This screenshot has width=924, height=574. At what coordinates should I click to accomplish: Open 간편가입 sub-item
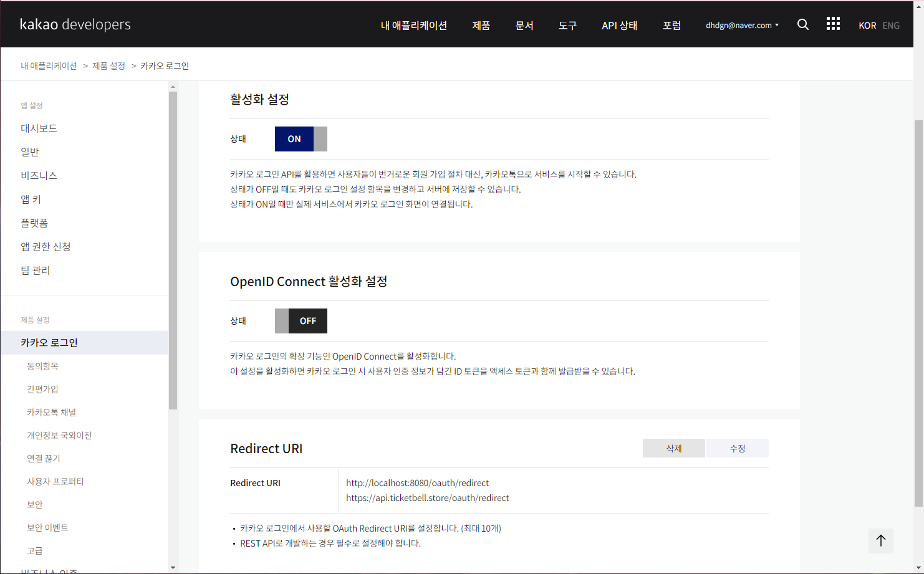coord(42,389)
